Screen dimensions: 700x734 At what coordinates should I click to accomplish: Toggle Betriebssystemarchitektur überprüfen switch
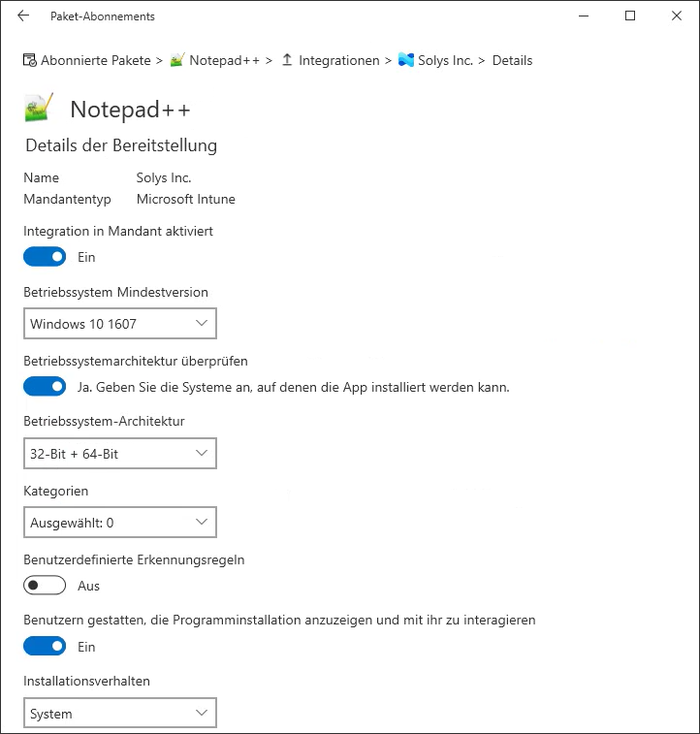point(45,387)
